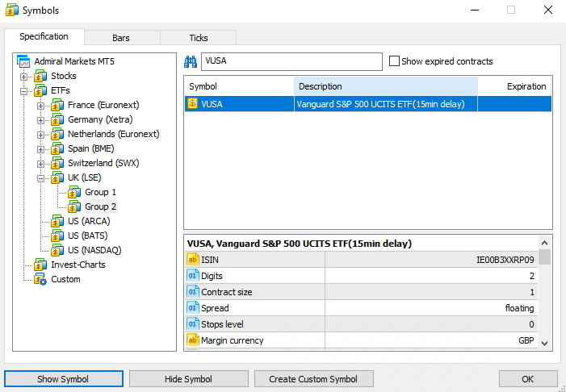The width and height of the screenshot is (566, 392).
Task: Click the Group 1 folder icon
Action: (74, 192)
